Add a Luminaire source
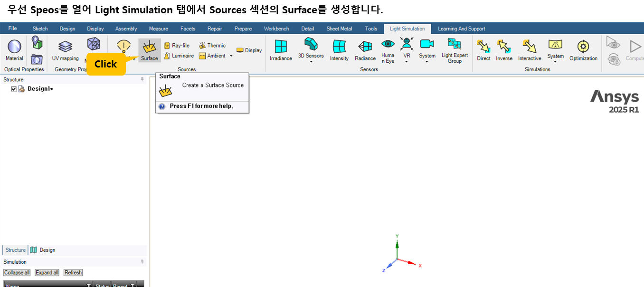Viewport: 644px width, 287px height. [x=179, y=56]
